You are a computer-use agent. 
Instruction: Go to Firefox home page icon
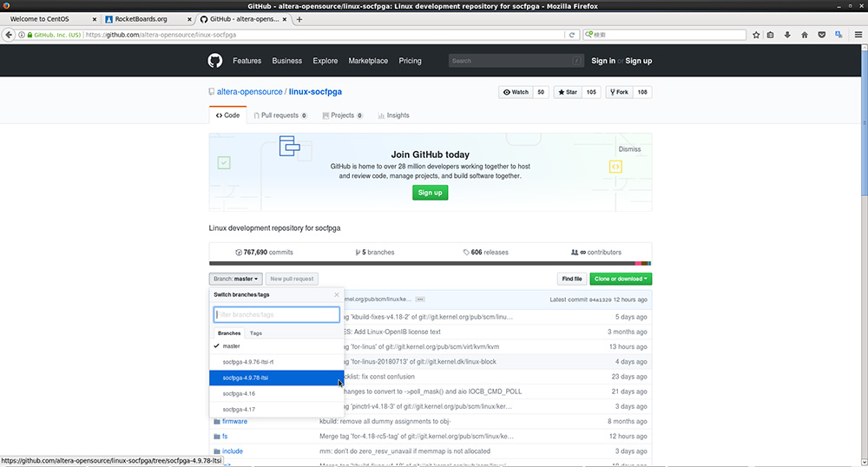(x=805, y=35)
